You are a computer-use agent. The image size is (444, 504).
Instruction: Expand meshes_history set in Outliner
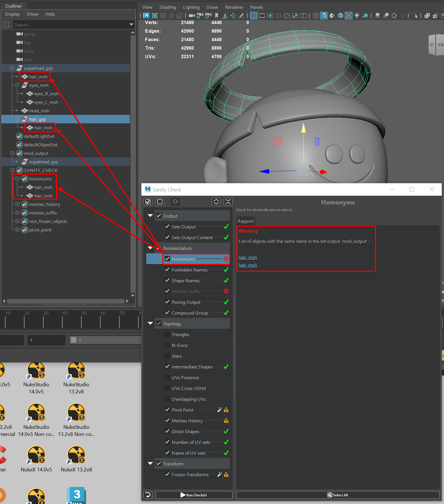(17, 204)
